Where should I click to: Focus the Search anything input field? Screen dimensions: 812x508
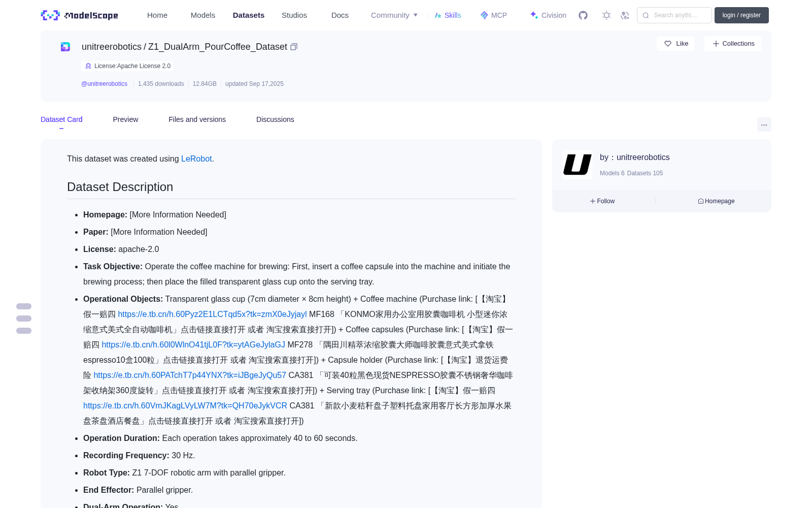(x=674, y=15)
